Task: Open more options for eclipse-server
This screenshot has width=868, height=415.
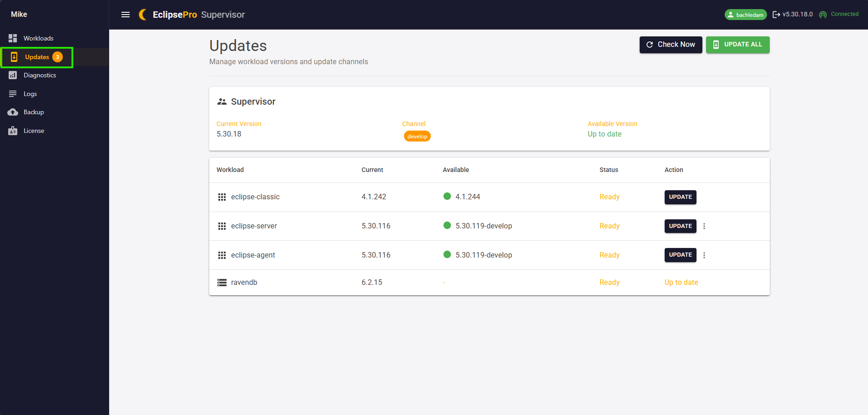Action: click(704, 226)
